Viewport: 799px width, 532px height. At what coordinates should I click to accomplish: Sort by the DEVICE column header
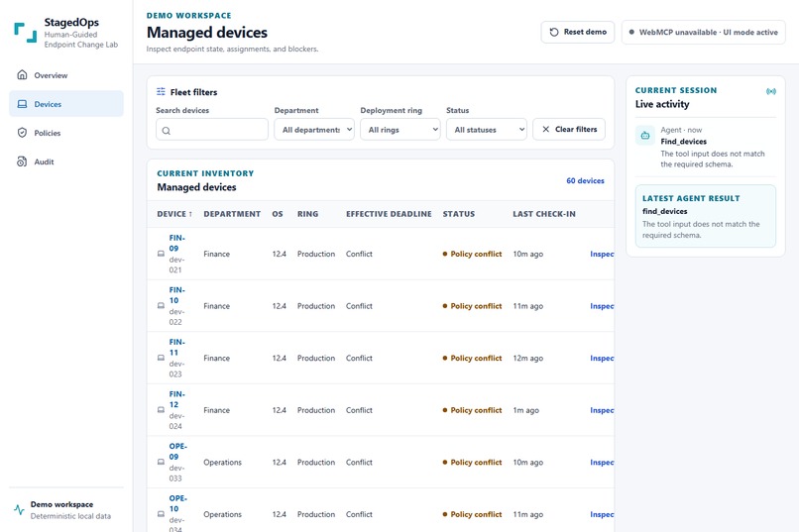174,214
